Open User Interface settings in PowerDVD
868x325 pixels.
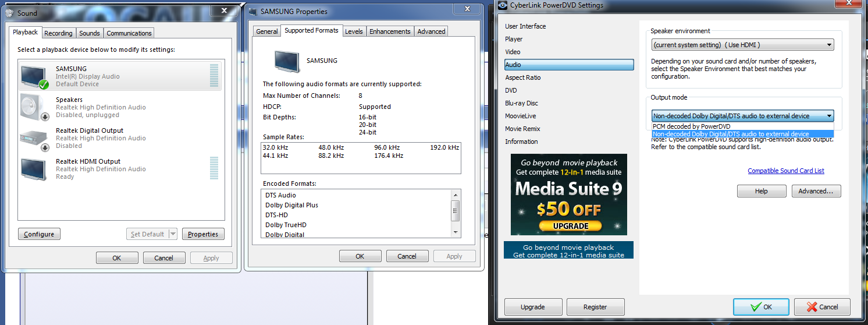pyautogui.click(x=525, y=26)
